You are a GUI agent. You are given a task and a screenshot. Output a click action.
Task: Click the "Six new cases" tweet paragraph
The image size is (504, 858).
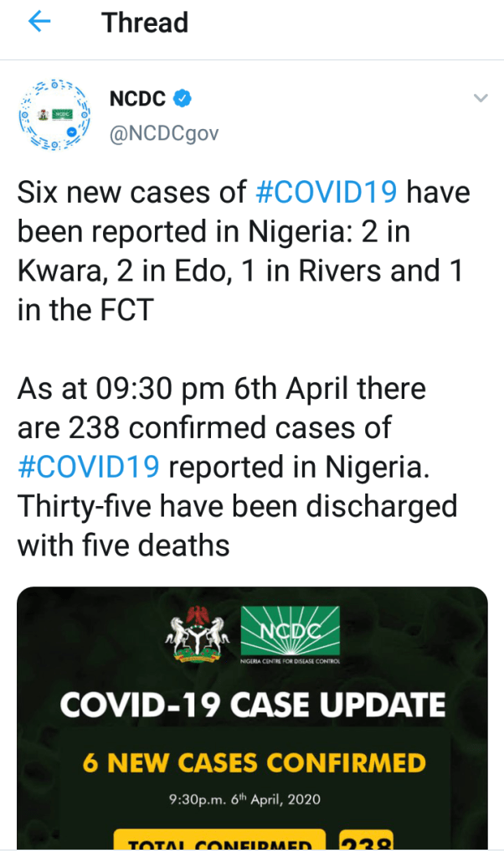(x=243, y=251)
